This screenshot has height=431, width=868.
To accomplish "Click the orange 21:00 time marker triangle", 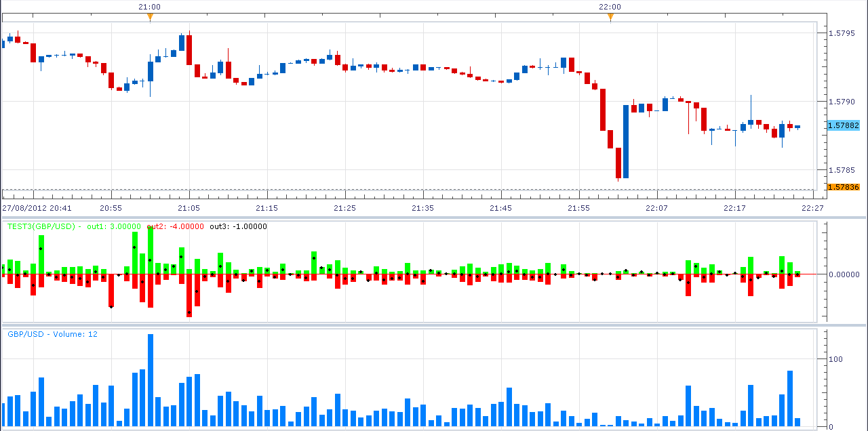I will click(150, 18).
